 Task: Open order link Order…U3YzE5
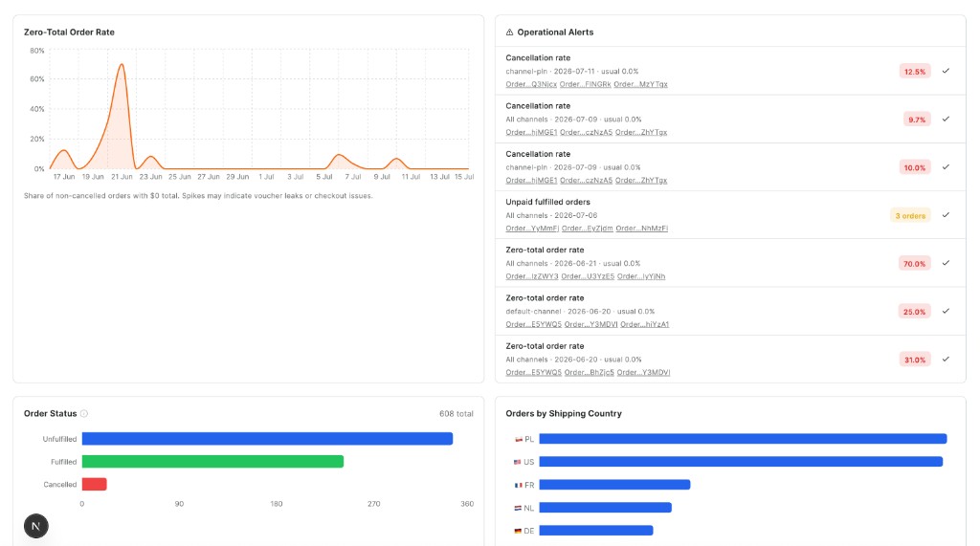click(x=588, y=276)
